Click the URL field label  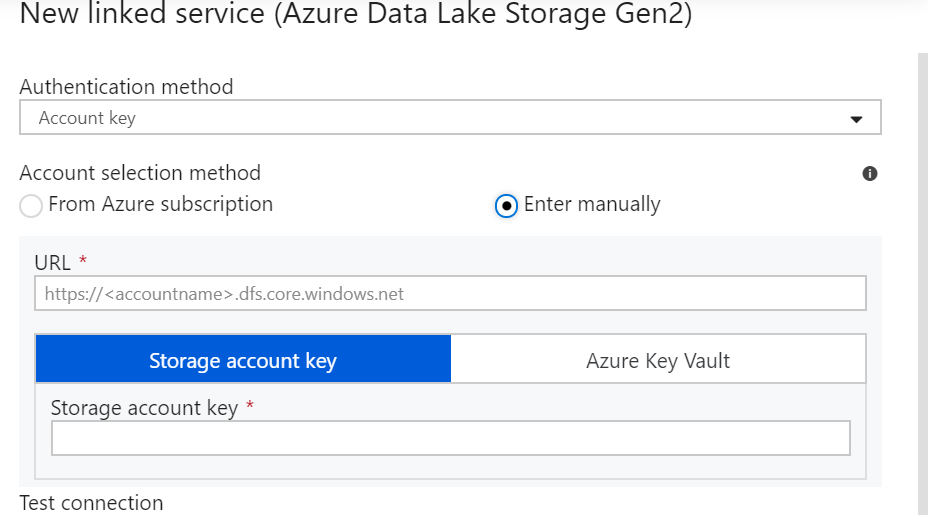[53, 262]
